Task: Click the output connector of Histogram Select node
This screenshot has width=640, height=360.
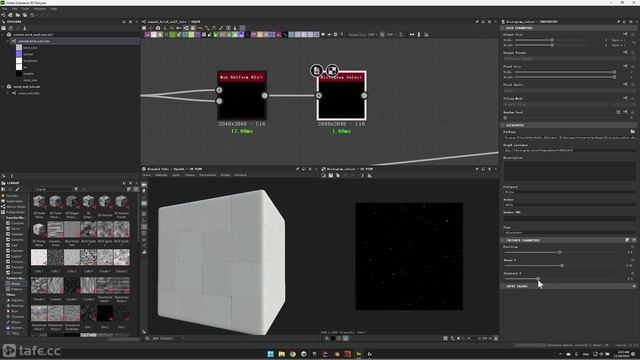Action: click(364, 96)
